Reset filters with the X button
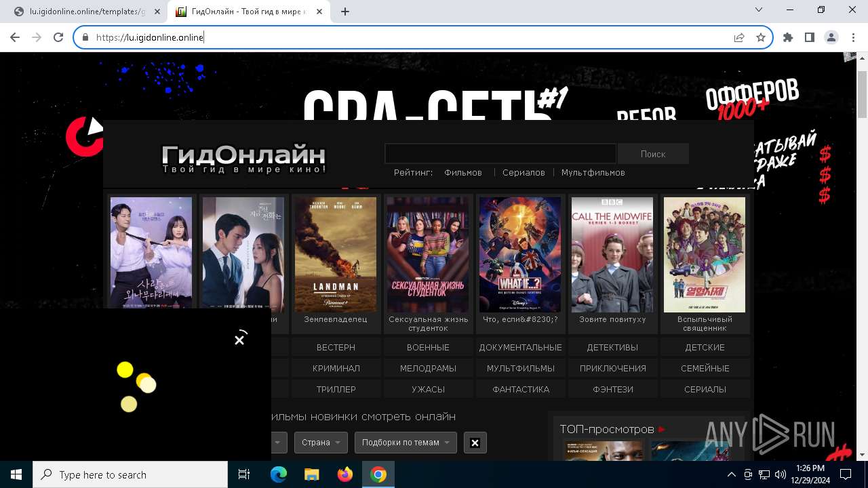The width and height of the screenshot is (868, 488). pos(475,443)
